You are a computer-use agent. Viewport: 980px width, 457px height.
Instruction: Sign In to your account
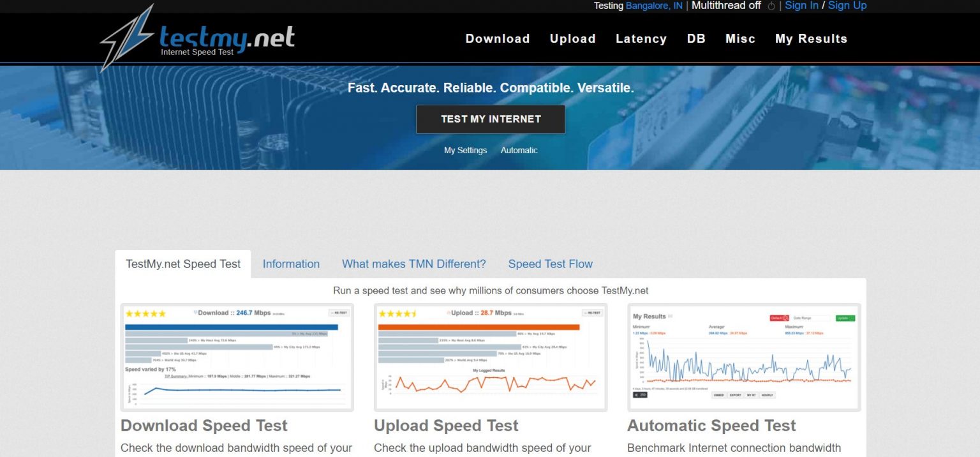pos(801,6)
